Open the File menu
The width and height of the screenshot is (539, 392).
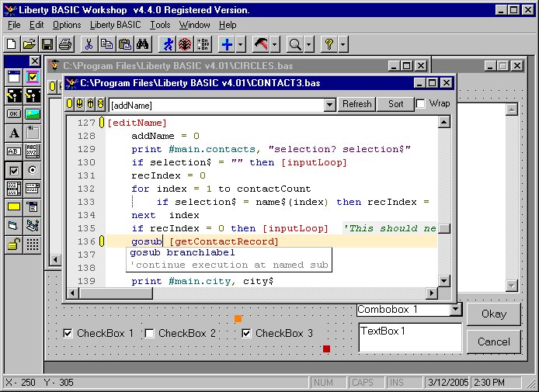coord(14,25)
